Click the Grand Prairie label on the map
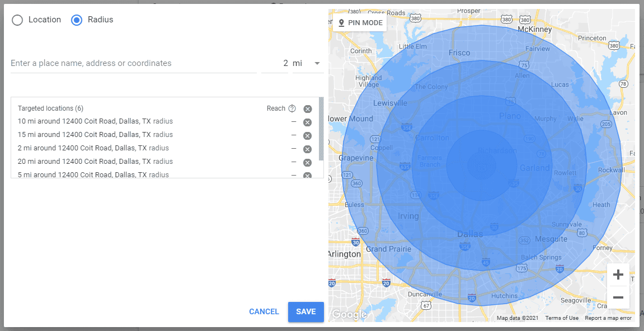This screenshot has width=644, height=331. click(x=388, y=249)
